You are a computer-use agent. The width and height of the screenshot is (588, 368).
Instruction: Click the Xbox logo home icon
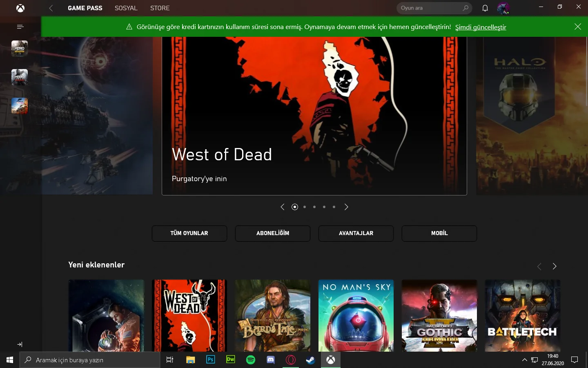click(20, 8)
